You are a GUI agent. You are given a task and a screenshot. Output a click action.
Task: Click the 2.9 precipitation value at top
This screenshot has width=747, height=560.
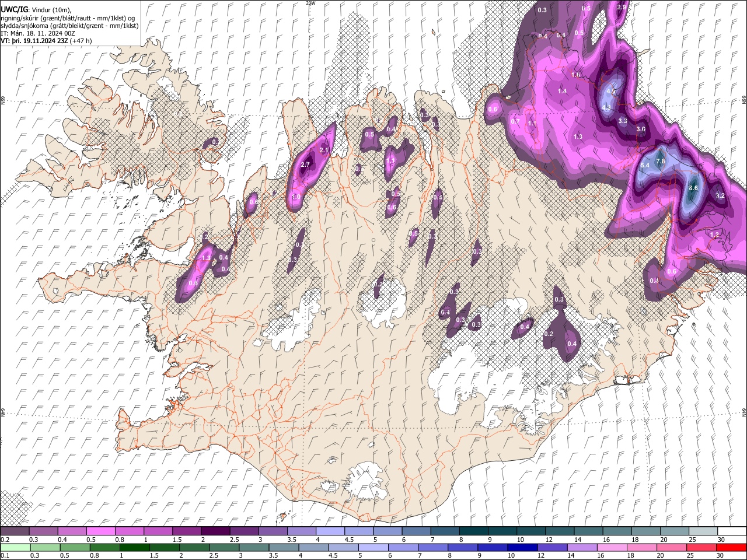tap(622, 7)
